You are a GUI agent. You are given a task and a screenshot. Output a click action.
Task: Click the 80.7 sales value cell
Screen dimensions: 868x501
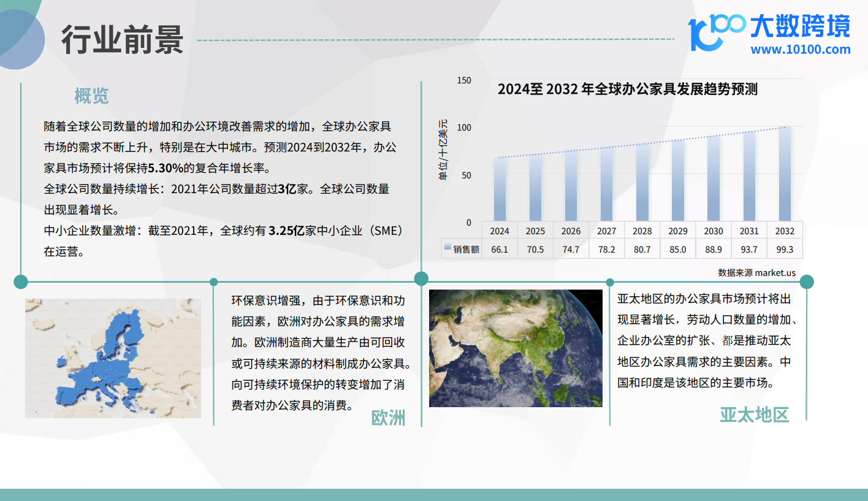642,249
